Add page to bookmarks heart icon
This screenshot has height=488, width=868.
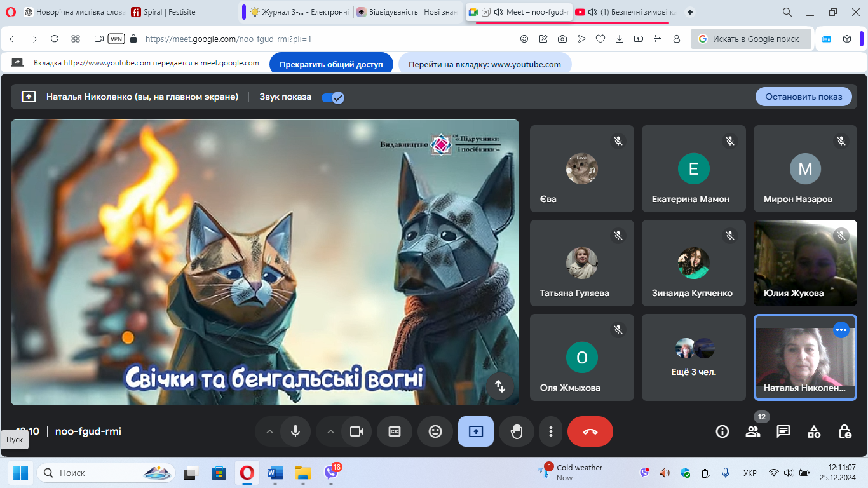pyautogui.click(x=600, y=39)
